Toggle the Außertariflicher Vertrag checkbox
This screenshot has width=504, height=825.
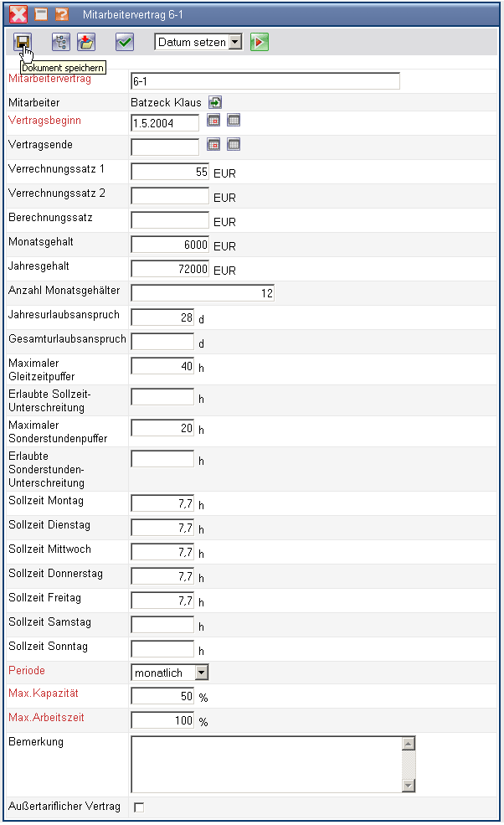pyautogui.click(x=139, y=807)
